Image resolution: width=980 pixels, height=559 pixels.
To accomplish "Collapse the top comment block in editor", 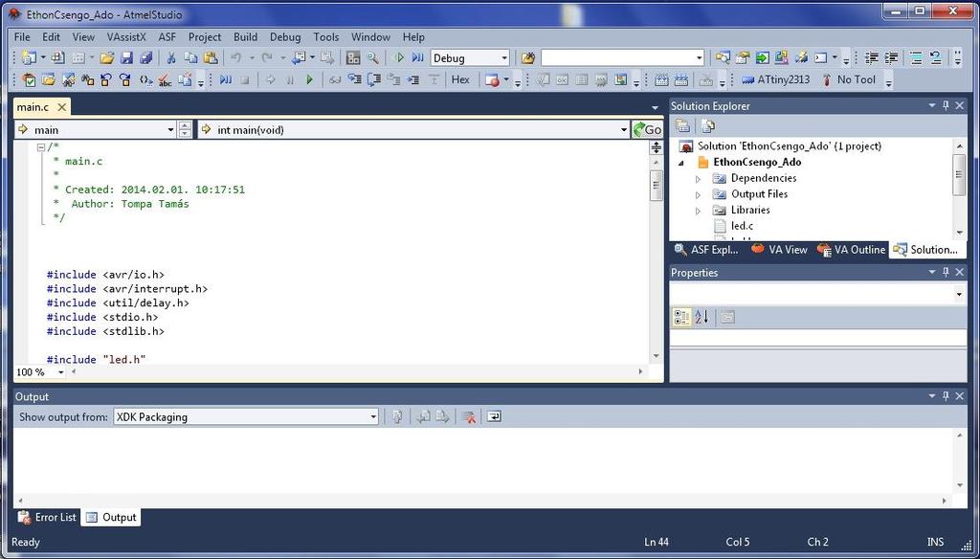I will [x=41, y=147].
